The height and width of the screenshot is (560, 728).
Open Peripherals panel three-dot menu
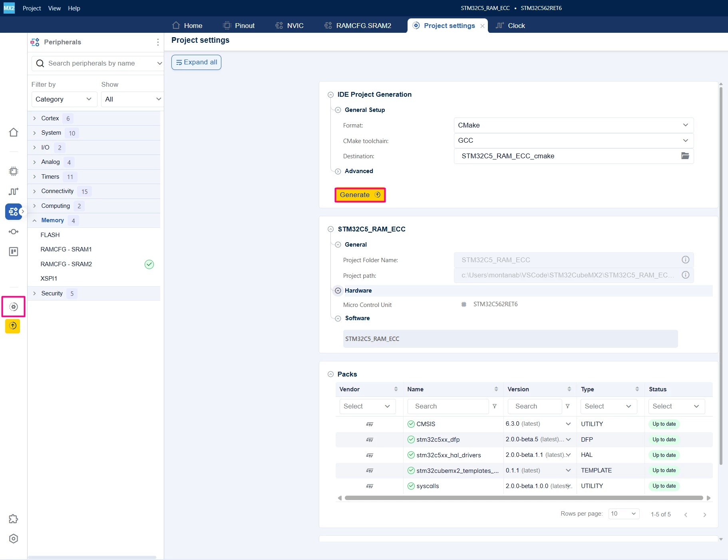[158, 42]
